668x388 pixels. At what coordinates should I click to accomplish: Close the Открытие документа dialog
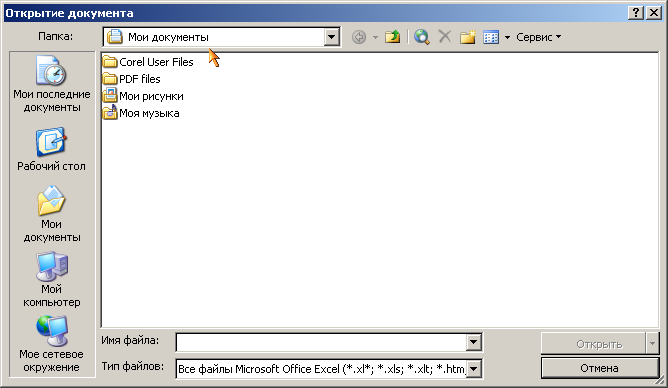654,13
